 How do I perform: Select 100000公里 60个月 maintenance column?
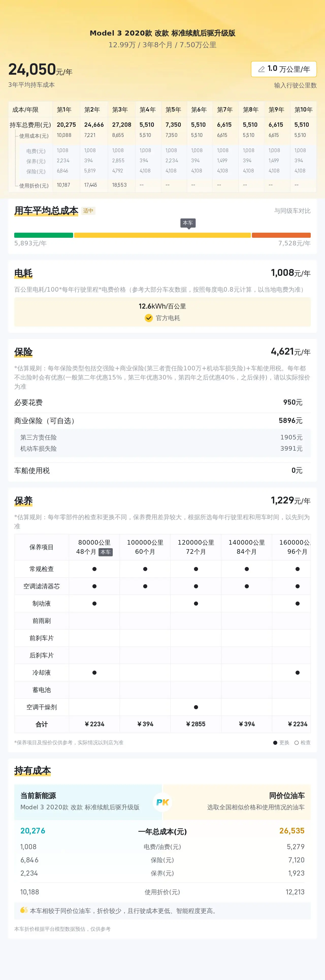(x=145, y=547)
